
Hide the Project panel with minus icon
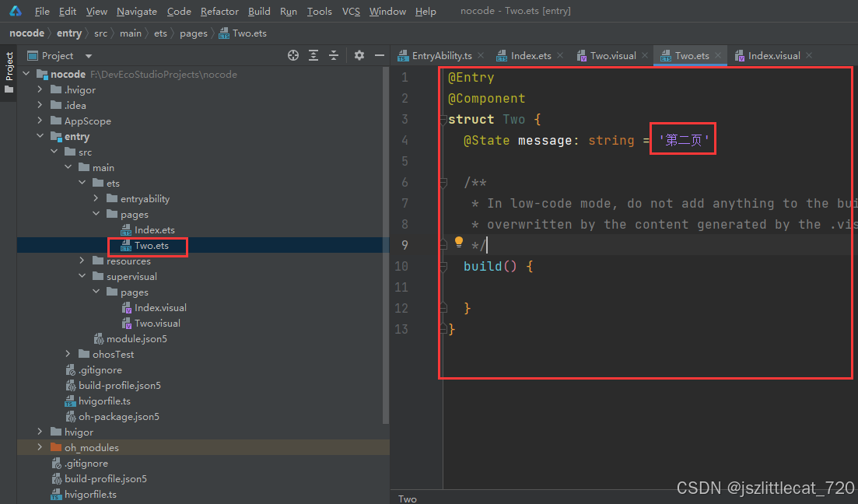point(380,55)
